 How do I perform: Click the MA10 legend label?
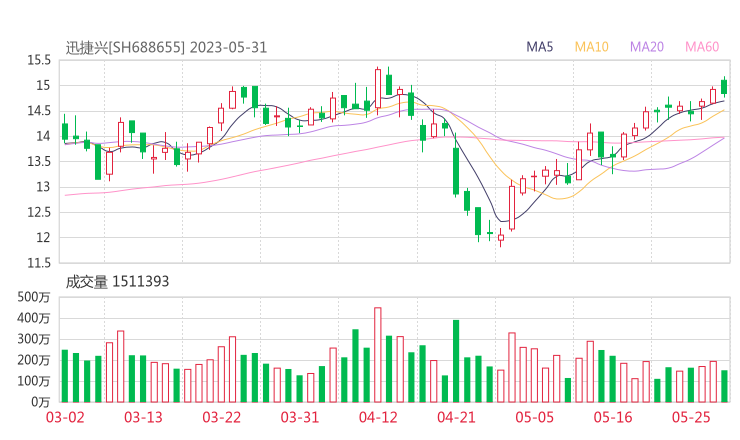tap(591, 47)
